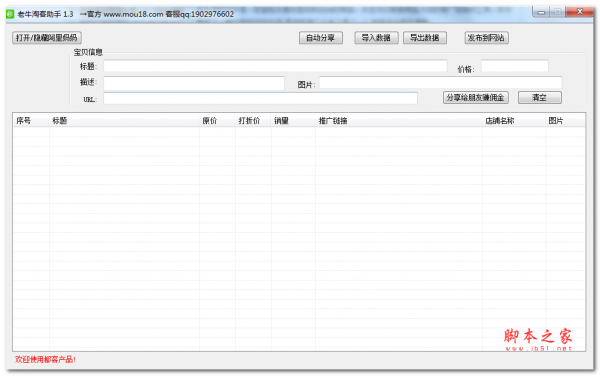The width and height of the screenshot is (600, 376).
Task: Focus the 标题 title input field
Action: 275,66
